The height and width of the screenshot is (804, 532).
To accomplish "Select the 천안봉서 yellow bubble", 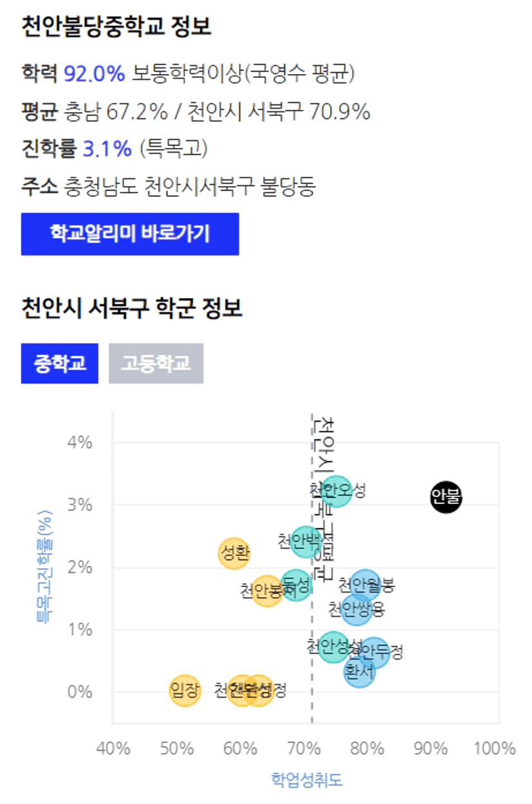I will click(x=267, y=590).
